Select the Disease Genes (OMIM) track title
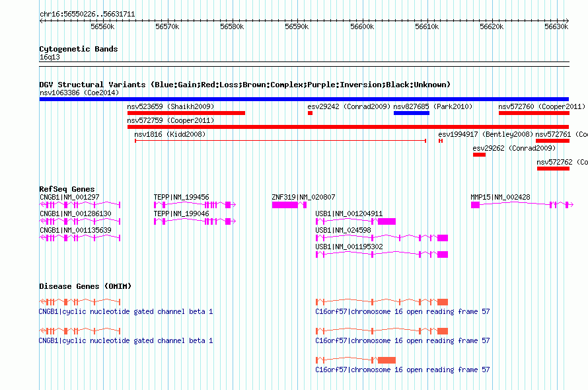The height and width of the screenshot is (390, 588). point(85,286)
